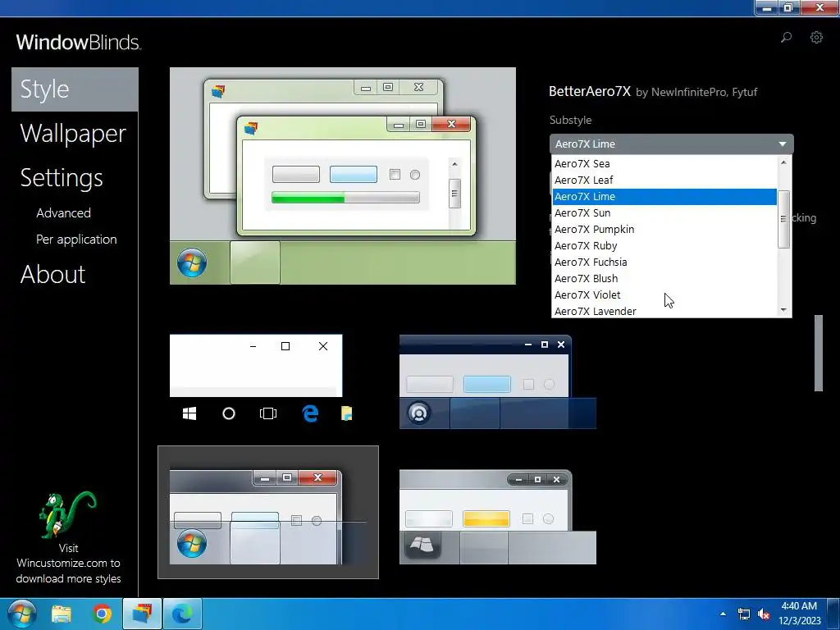Open the Settings section

point(61,178)
